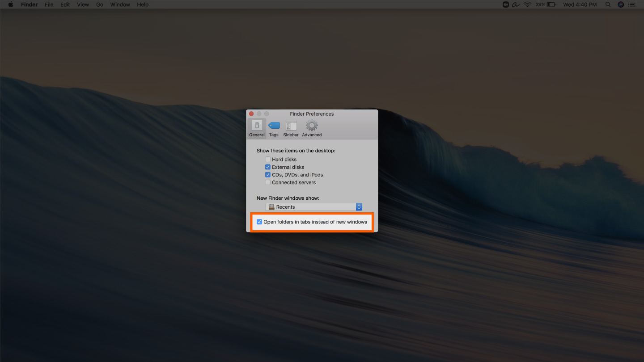Click the dropdown stepper arrows beside Recents
The height and width of the screenshot is (362, 644).
pyautogui.click(x=359, y=206)
